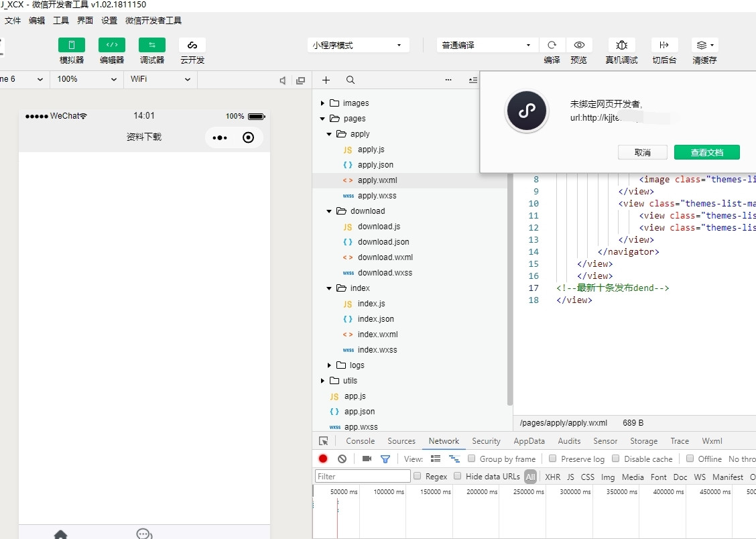Click the switch to background icon

664,45
